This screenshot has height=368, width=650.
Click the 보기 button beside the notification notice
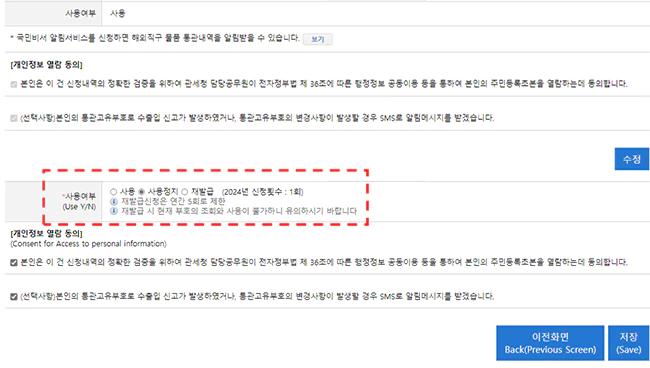pos(317,39)
